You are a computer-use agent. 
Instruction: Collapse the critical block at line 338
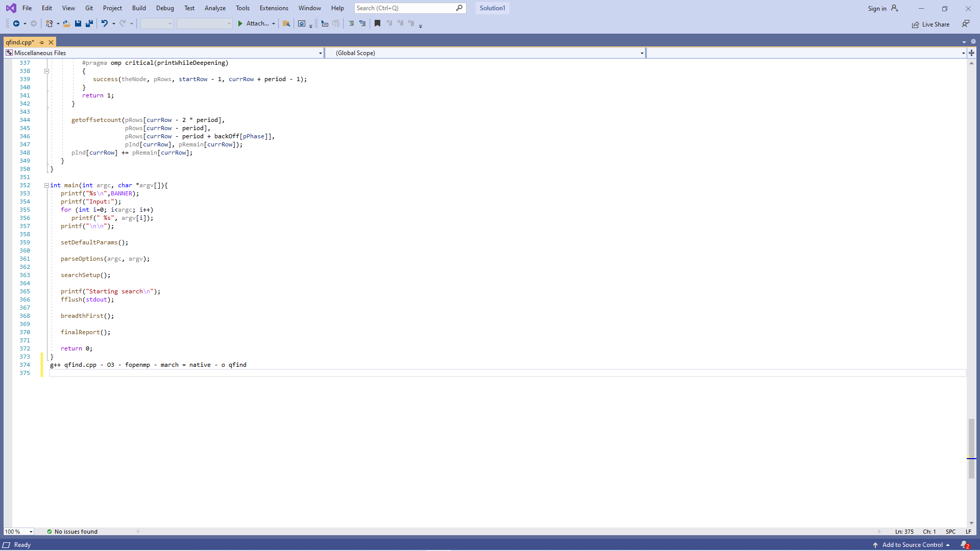pos(46,71)
